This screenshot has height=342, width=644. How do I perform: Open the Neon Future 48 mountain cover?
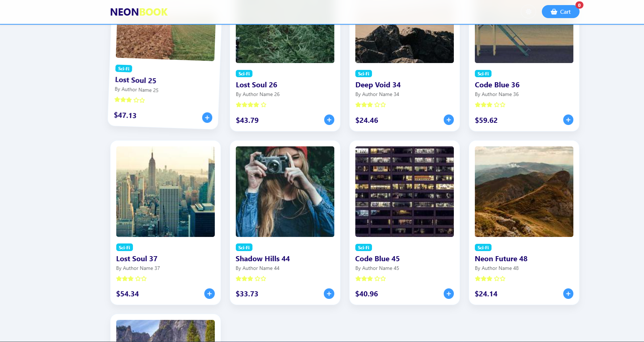pyautogui.click(x=524, y=192)
